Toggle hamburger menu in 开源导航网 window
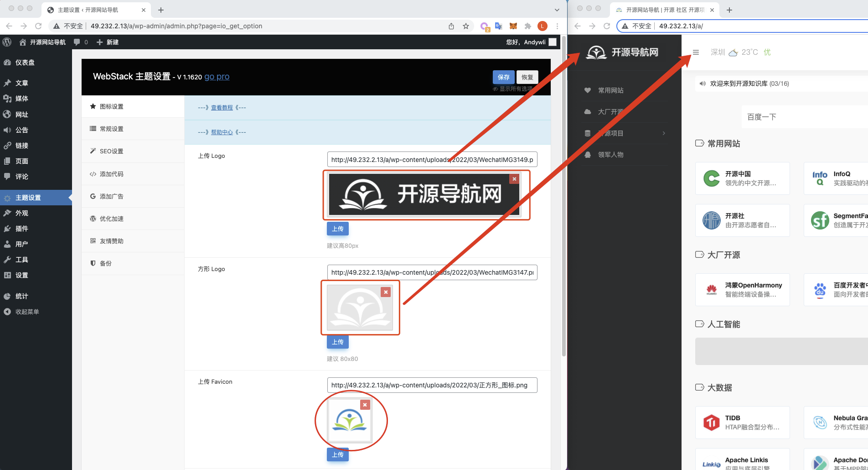This screenshot has height=470, width=868. point(696,52)
